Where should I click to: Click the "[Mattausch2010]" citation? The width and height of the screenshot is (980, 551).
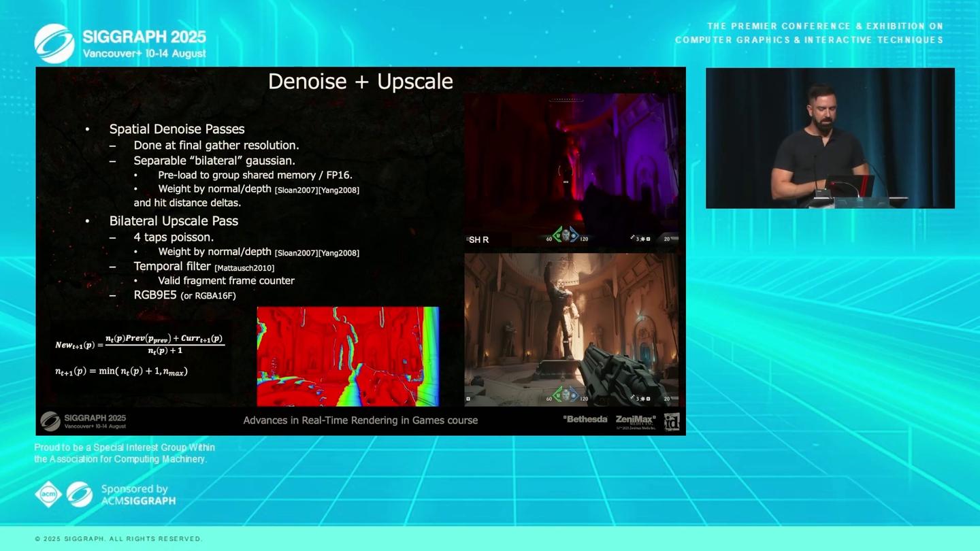[x=244, y=268]
